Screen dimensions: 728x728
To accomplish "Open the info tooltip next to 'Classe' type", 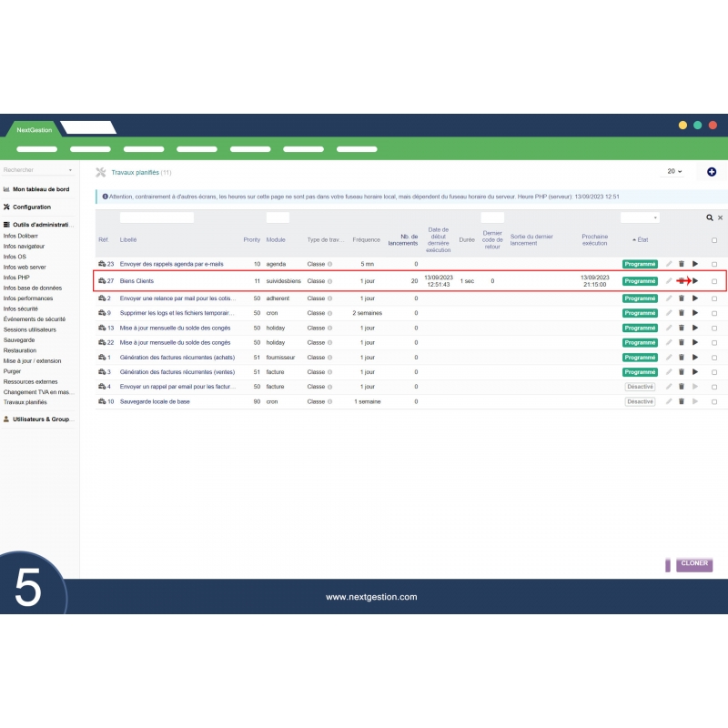I will (328, 262).
